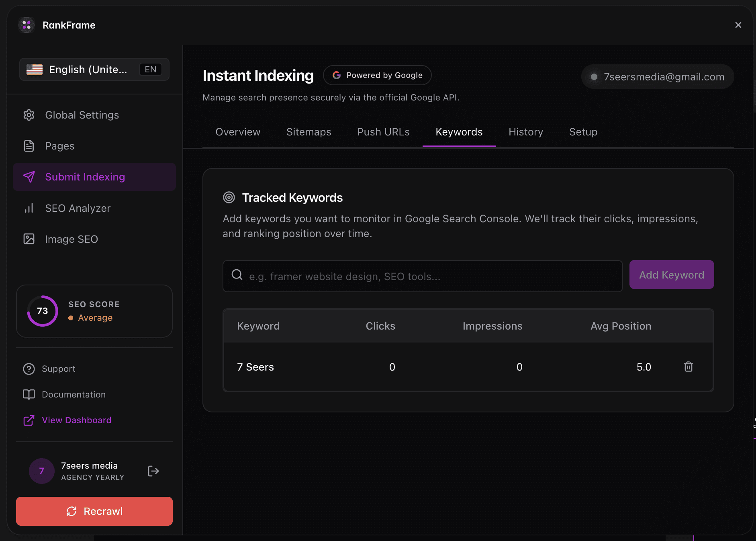Open the language selector dropdown English (United...)
756x541 pixels.
(x=94, y=70)
